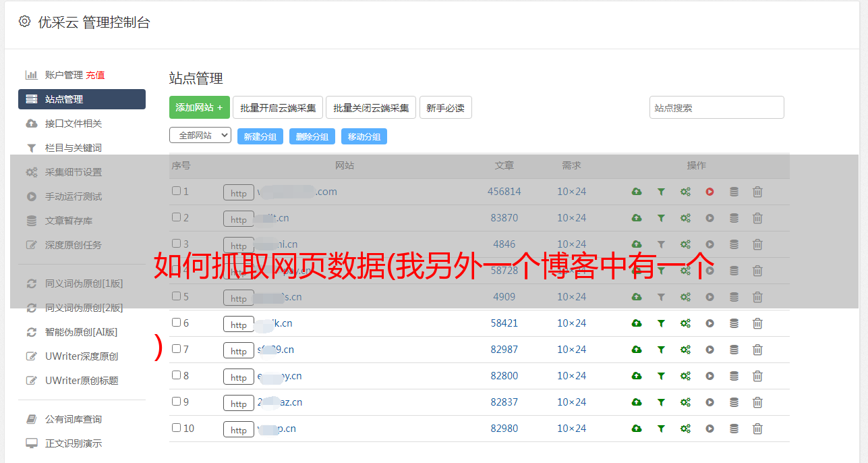Screen dimensions: 868x463
Task: Check the box for row 6
Action: pos(176,323)
